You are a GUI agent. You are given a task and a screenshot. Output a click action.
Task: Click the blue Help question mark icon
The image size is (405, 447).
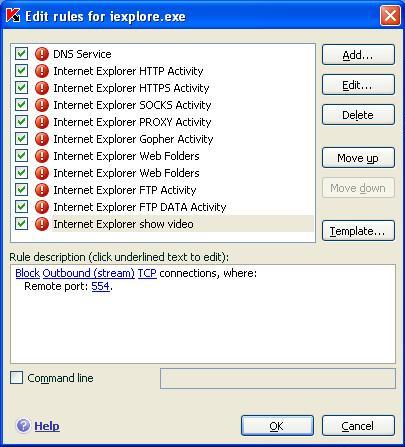tap(23, 426)
